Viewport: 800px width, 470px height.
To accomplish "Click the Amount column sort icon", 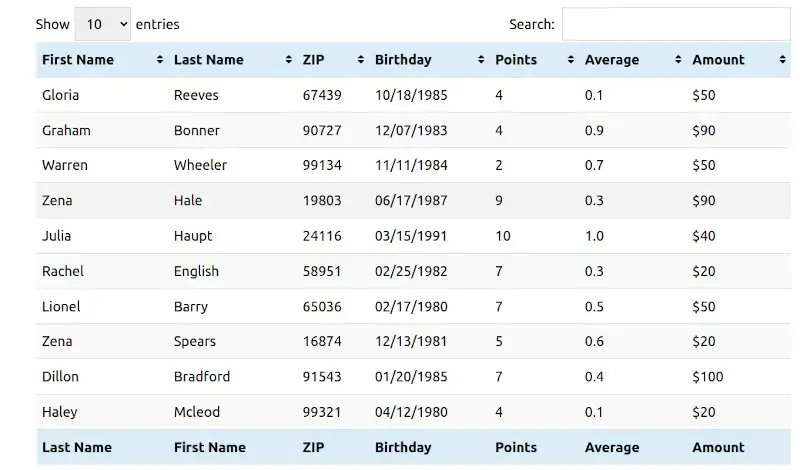I will (x=782, y=60).
